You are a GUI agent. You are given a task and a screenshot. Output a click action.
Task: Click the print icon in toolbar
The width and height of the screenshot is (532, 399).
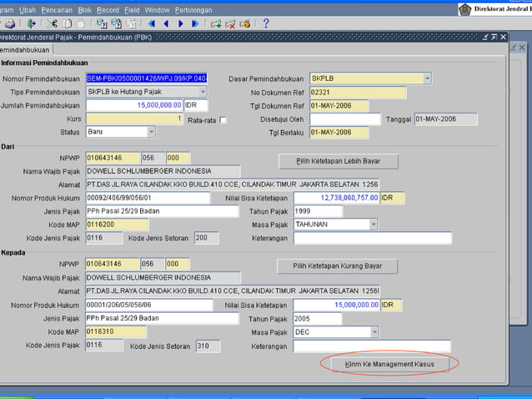(x=9, y=24)
